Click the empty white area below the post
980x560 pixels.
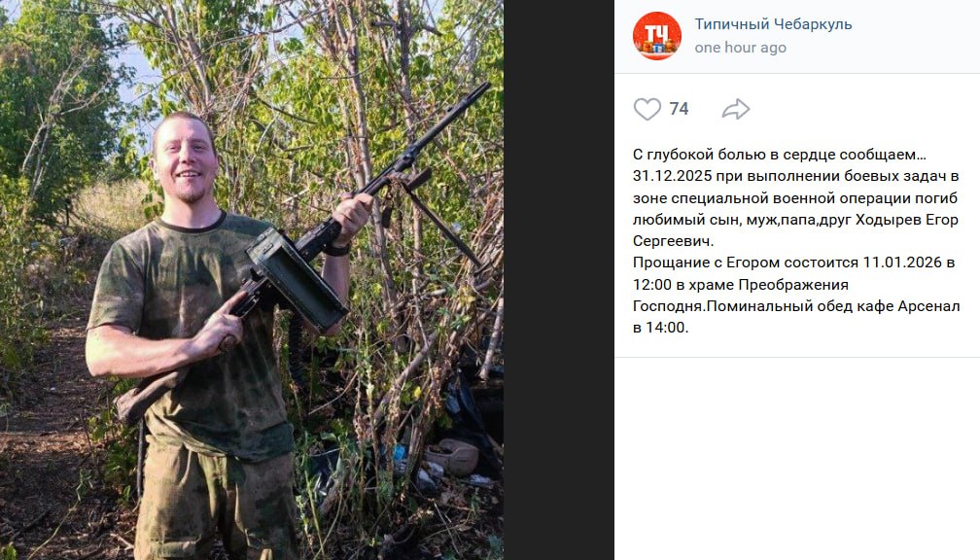[x=797, y=447]
